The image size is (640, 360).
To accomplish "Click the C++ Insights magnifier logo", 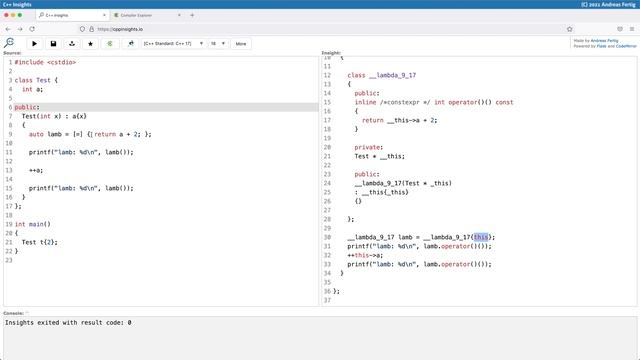I will 9,42.
